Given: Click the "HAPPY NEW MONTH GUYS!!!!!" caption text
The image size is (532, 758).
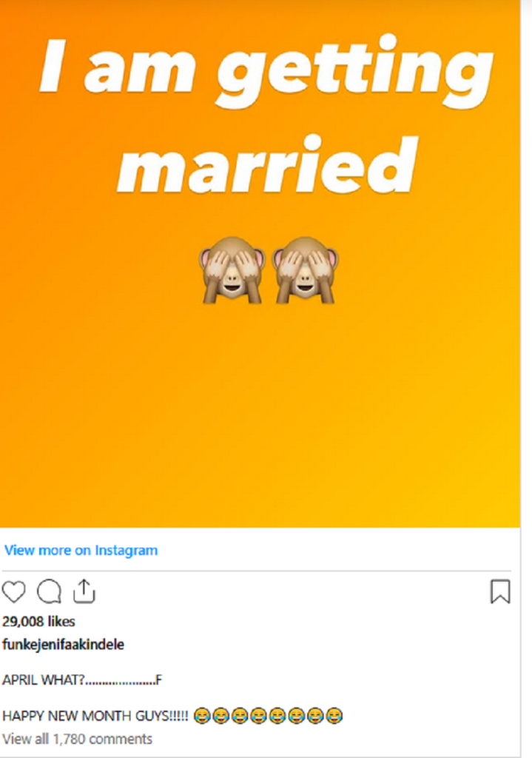Looking at the screenshot, I should (x=95, y=716).
